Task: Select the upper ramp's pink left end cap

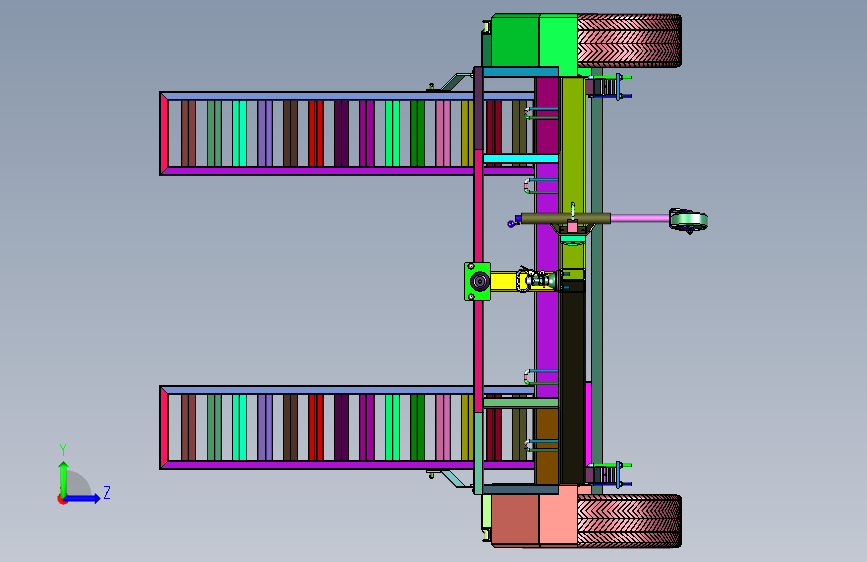Action: [164, 133]
